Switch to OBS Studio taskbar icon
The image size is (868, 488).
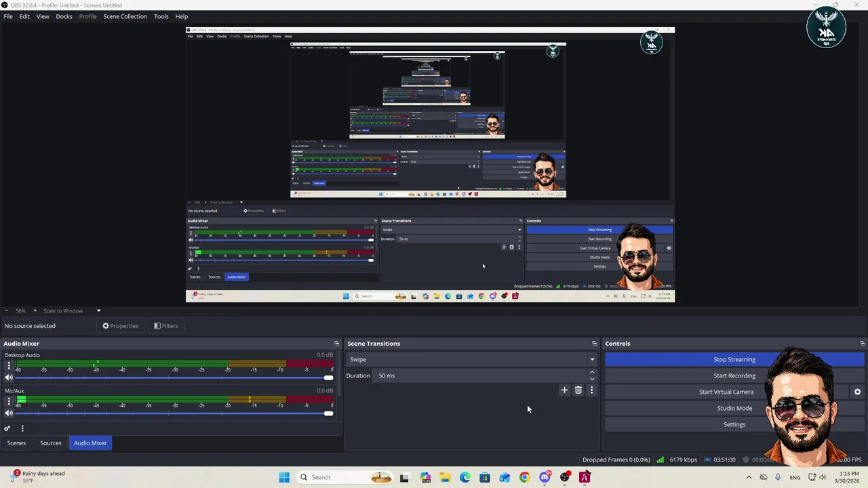(565, 477)
